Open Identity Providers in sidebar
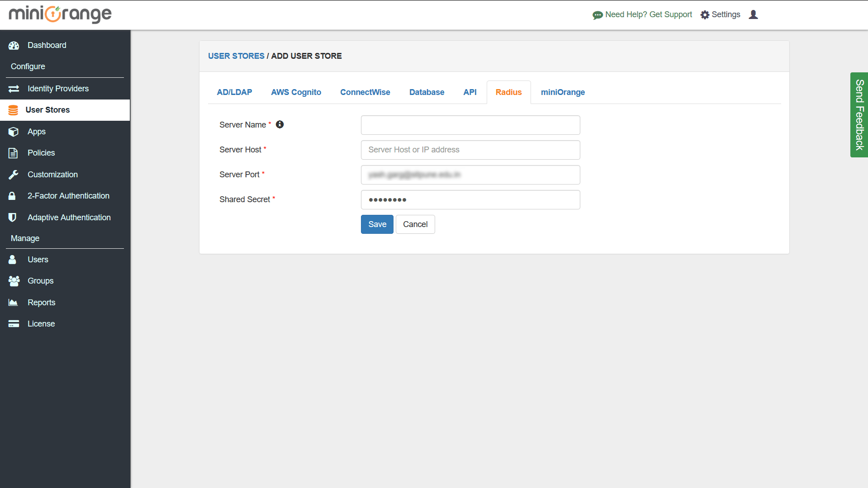This screenshot has height=488, width=868. tap(65, 89)
